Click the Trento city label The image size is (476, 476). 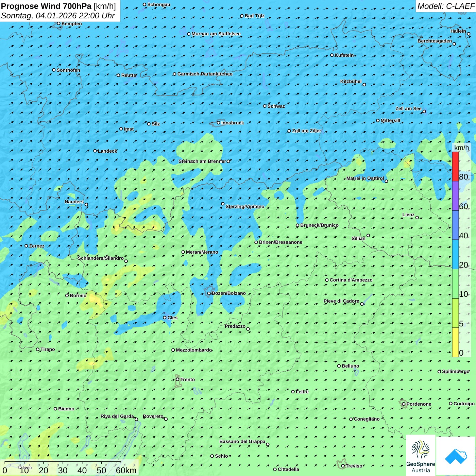[188, 379]
